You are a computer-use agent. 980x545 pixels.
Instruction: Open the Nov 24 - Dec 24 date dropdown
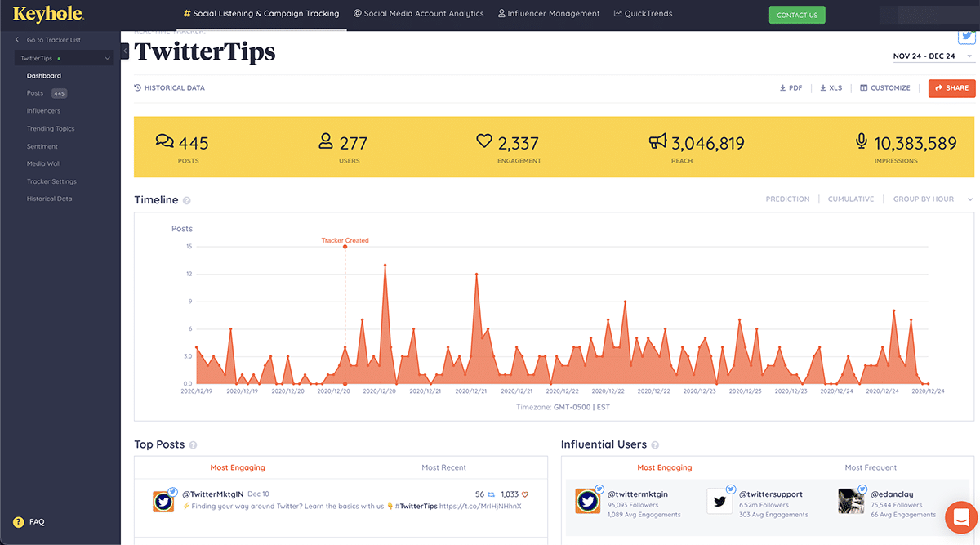click(933, 56)
